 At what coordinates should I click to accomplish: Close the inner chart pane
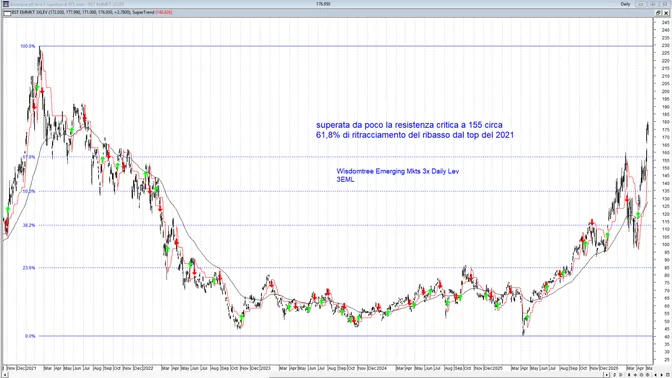[x=666, y=13]
